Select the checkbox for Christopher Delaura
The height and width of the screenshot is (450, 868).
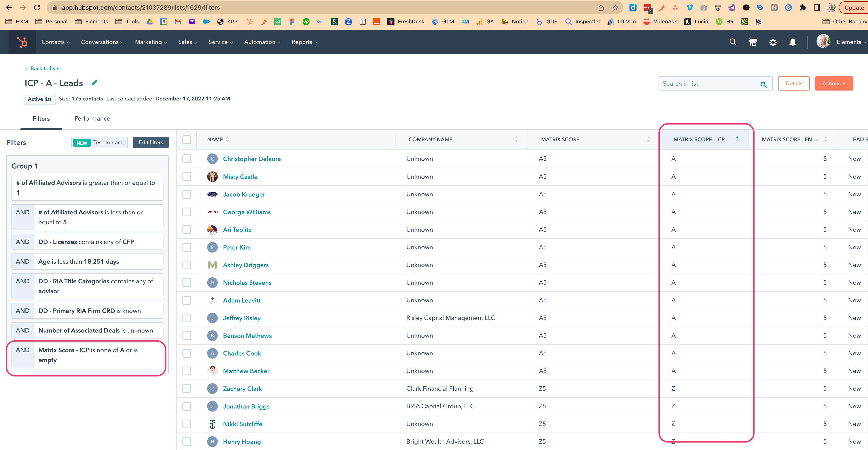pos(187,159)
